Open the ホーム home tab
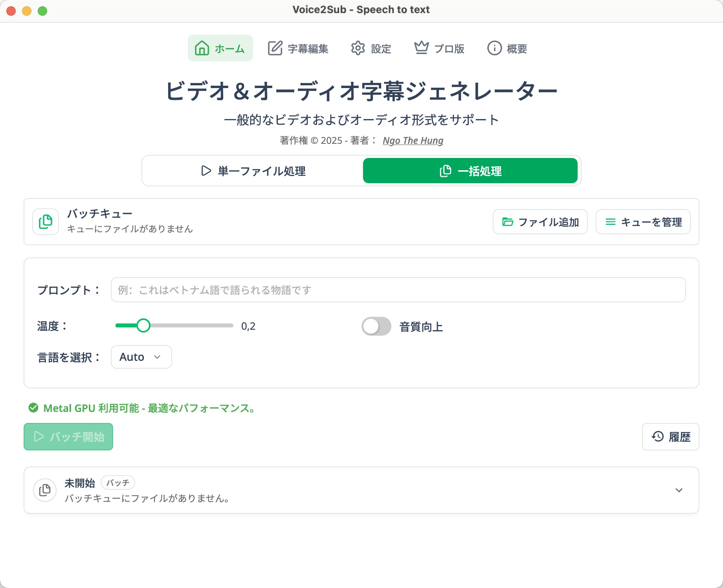The height and width of the screenshot is (588, 723). pos(220,48)
